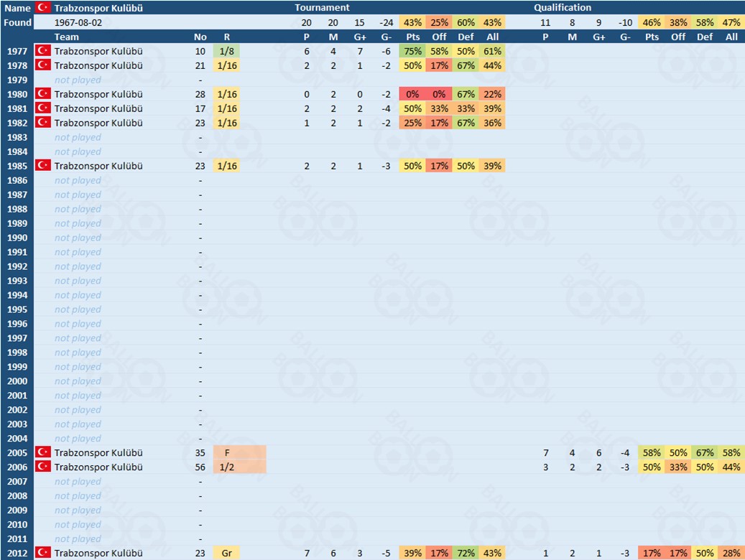Click the Turkish flag in the Name header row
The image size is (745, 560).
(43, 7)
